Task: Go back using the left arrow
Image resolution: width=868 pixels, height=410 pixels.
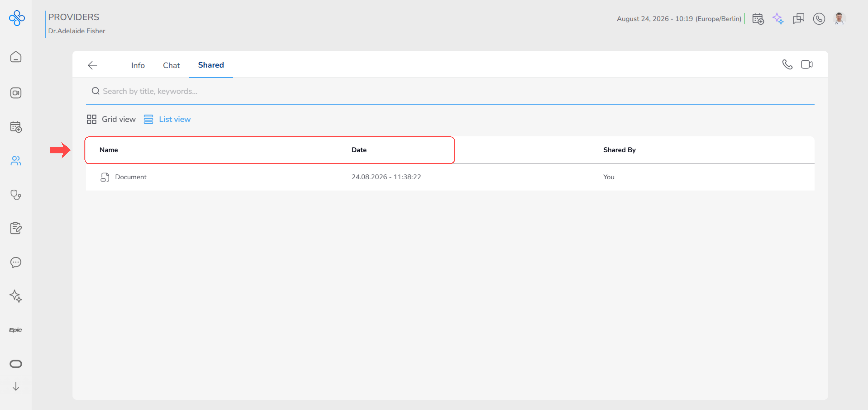Action: (x=92, y=65)
